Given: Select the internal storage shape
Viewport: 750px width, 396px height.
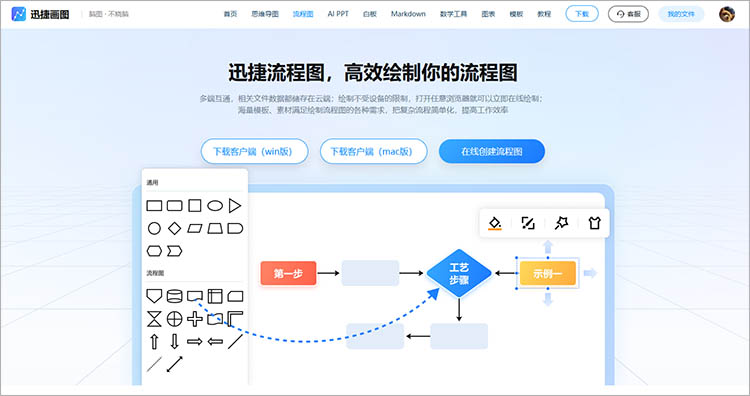Looking at the screenshot, I should pos(215,296).
